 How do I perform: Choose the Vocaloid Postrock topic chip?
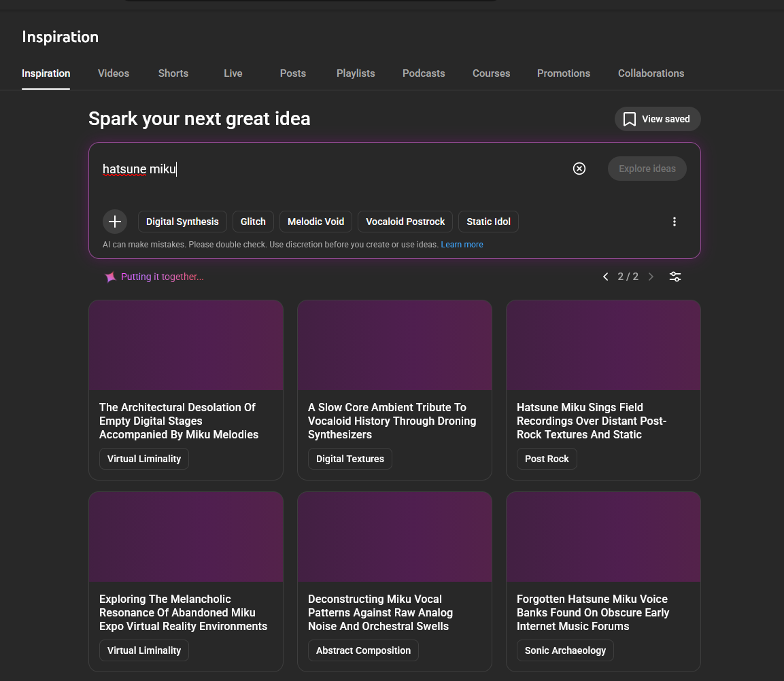pos(405,222)
